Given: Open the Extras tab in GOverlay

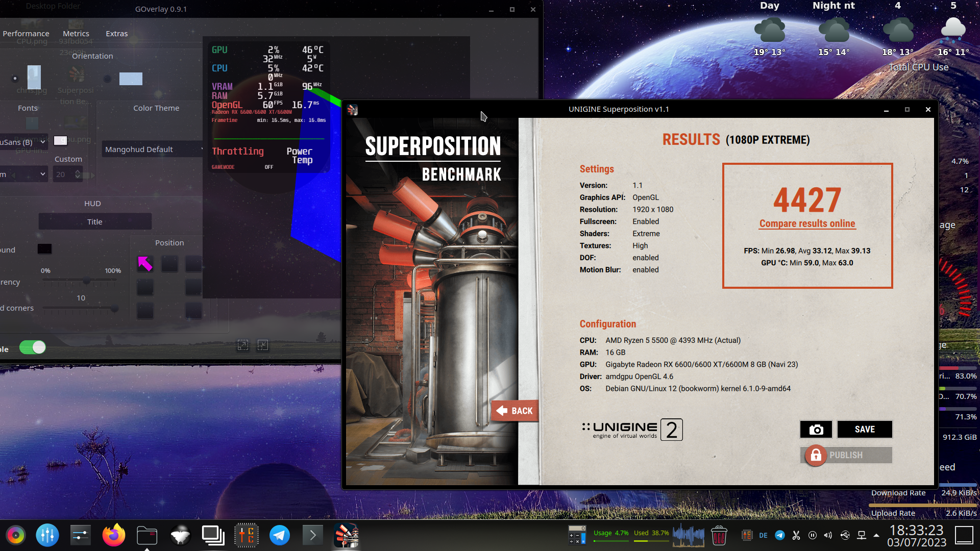Looking at the screenshot, I should tap(116, 34).
